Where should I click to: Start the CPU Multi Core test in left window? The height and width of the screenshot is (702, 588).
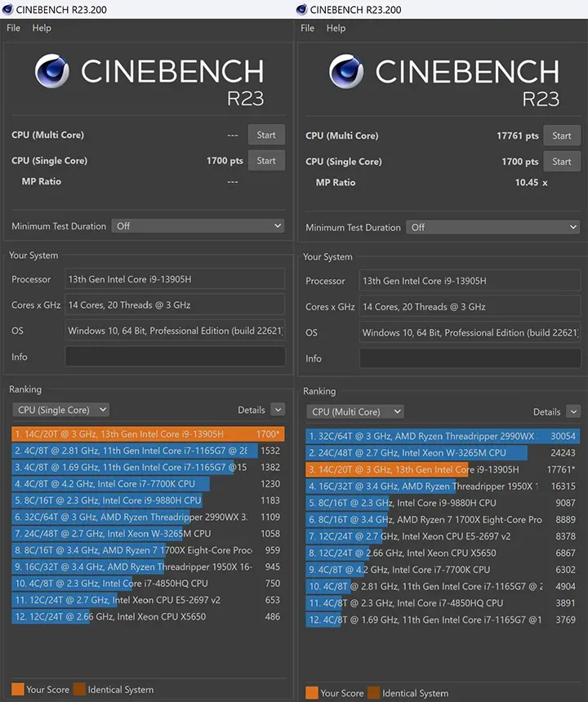click(266, 135)
